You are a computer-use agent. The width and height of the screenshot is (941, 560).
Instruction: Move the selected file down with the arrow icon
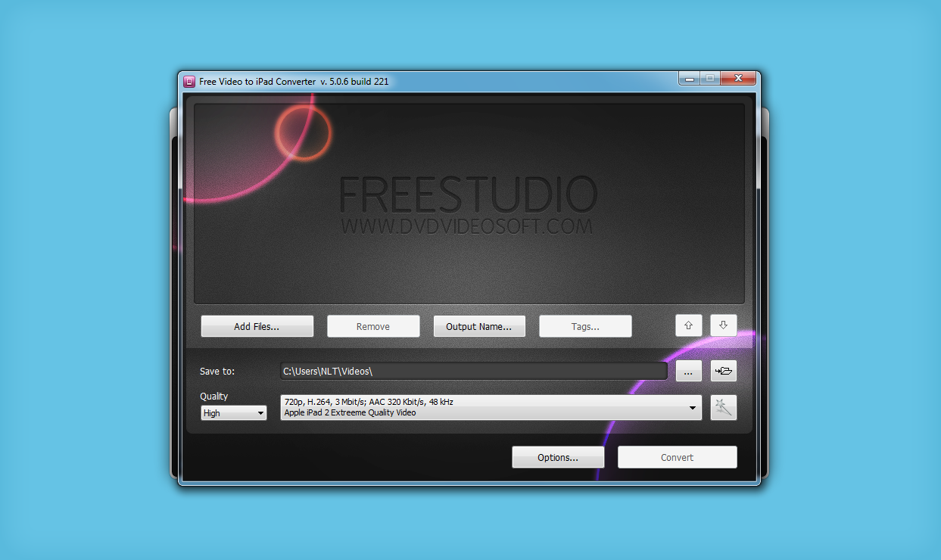coord(723,325)
